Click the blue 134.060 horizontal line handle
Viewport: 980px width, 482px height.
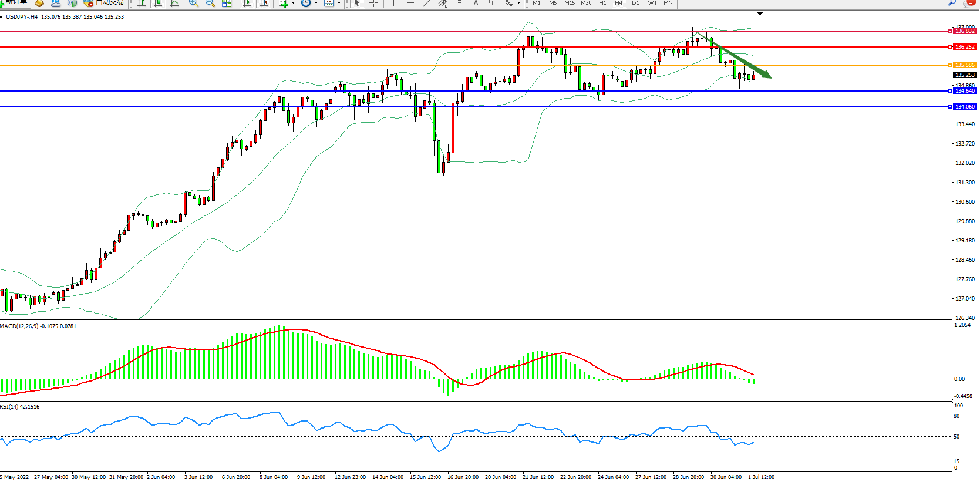pyautogui.click(x=950, y=107)
